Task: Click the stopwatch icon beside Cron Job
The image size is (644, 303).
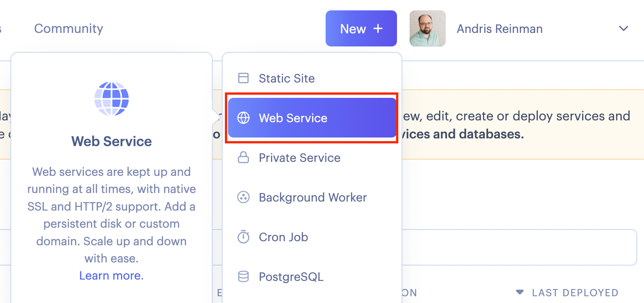Action: 243,237
